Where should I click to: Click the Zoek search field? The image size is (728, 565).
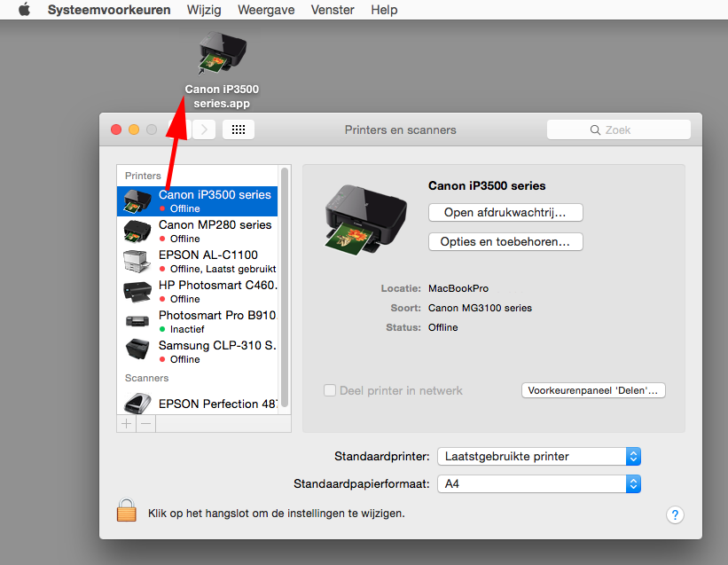click(x=618, y=130)
